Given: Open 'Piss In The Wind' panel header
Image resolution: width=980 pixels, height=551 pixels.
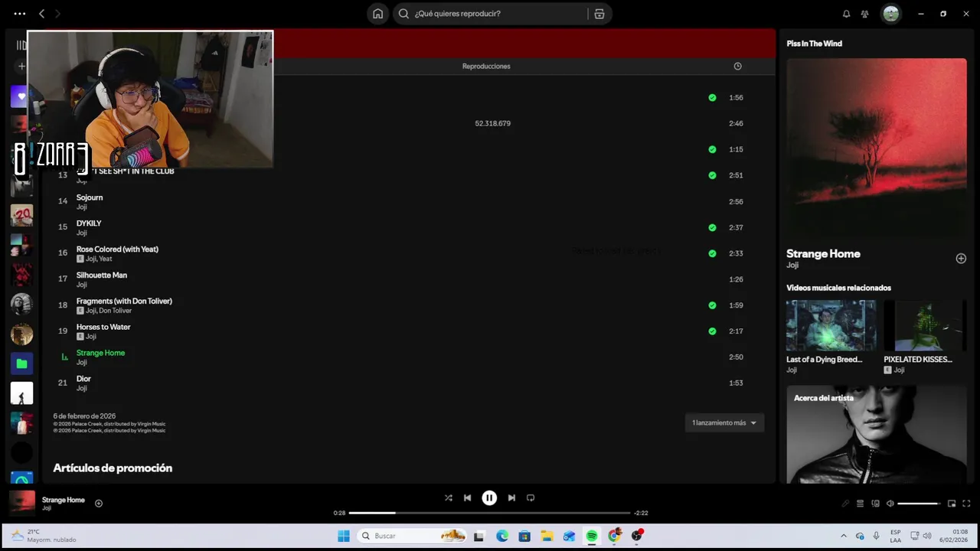Looking at the screenshot, I should click(815, 44).
